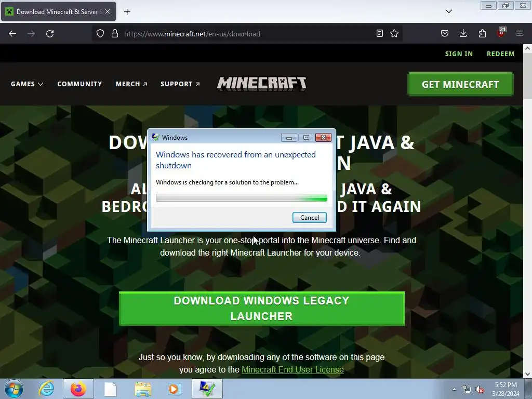Image resolution: width=532 pixels, height=399 pixels.
Task: Open the Firefox hamburger application menu
Action: [520, 33]
